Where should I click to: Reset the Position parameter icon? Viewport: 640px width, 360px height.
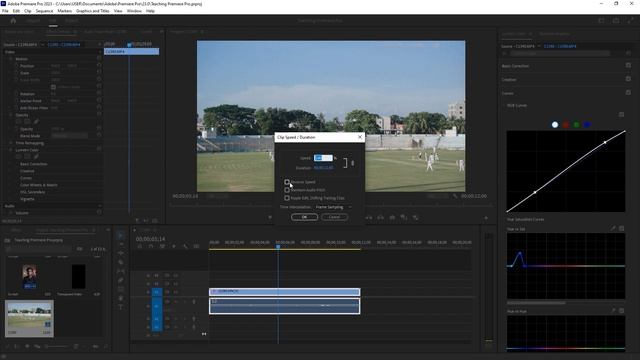click(x=99, y=66)
